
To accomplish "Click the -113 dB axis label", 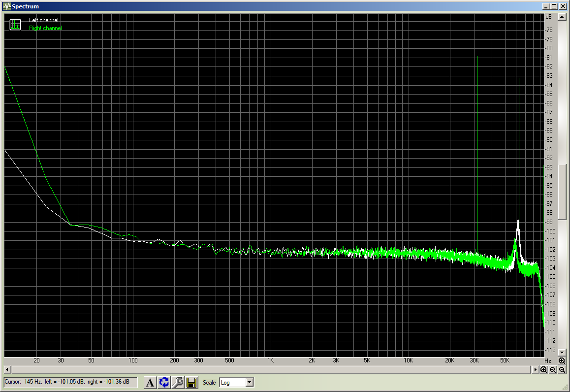I will point(550,350).
